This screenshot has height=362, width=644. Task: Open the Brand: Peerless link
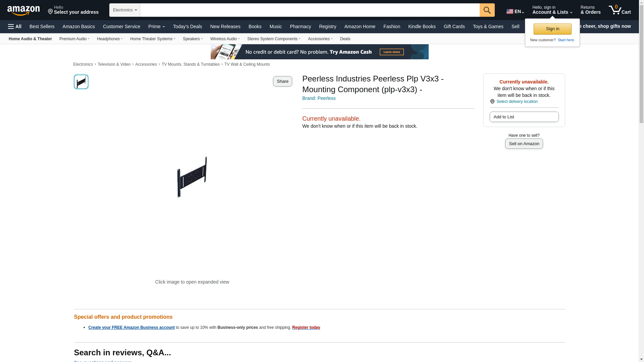point(319,98)
